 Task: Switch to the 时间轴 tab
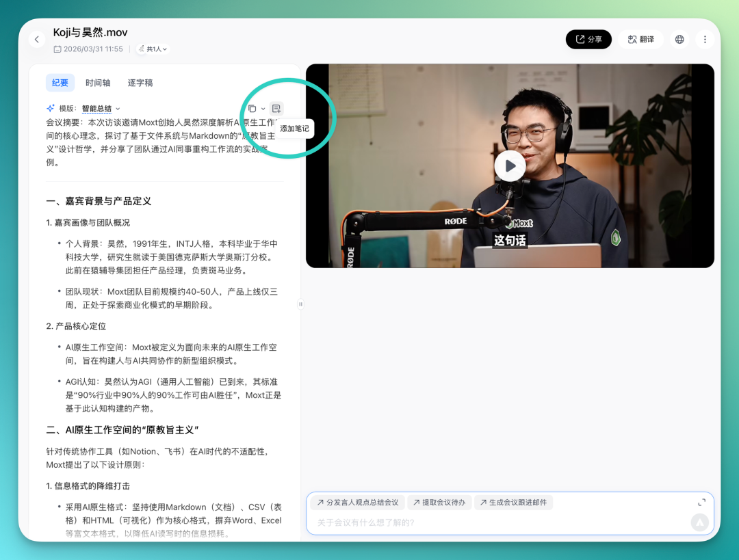click(98, 83)
